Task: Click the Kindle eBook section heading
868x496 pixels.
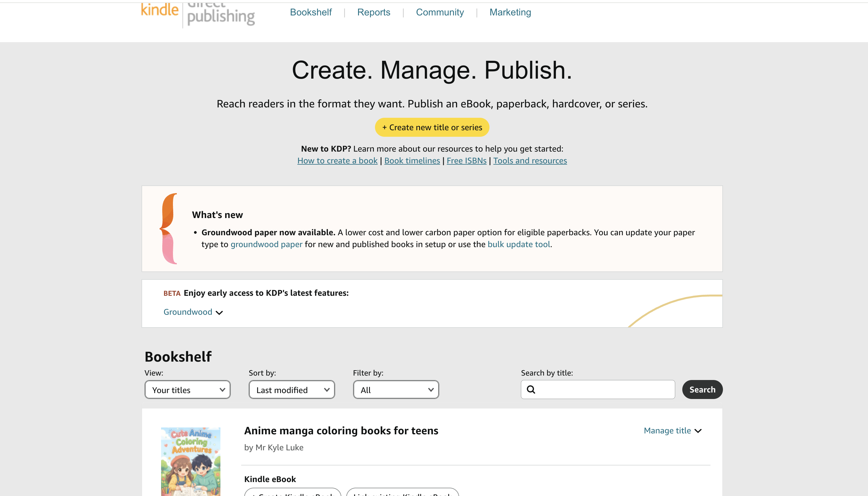Action: click(x=270, y=479)
